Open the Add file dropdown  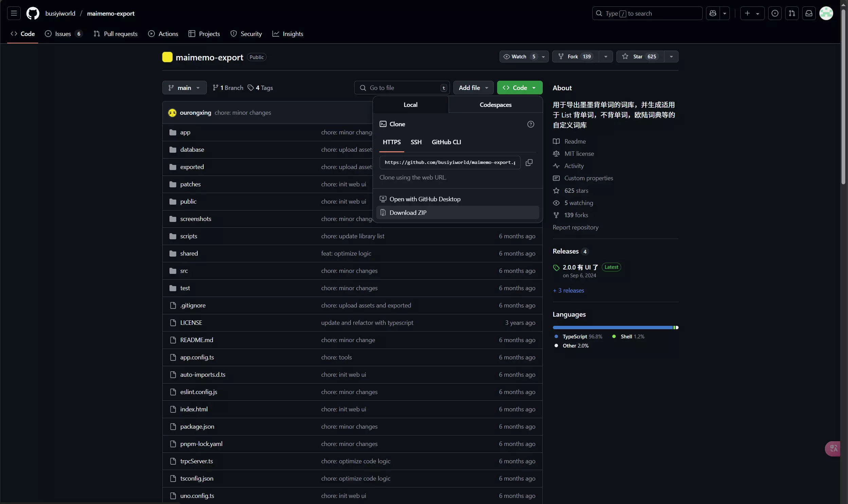pos(473,88)
